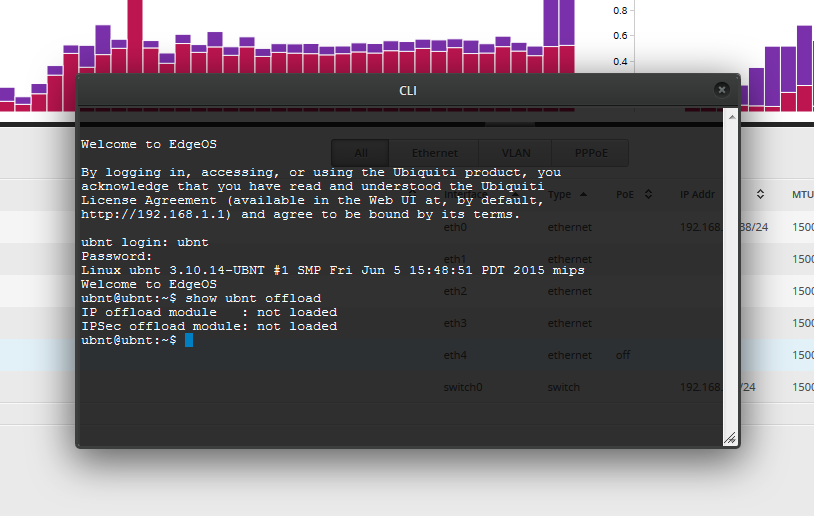Grab the CLI dialog corner grip handle
Image resolution: width=814 pixels, height=516 pixels.
[730, 438]
